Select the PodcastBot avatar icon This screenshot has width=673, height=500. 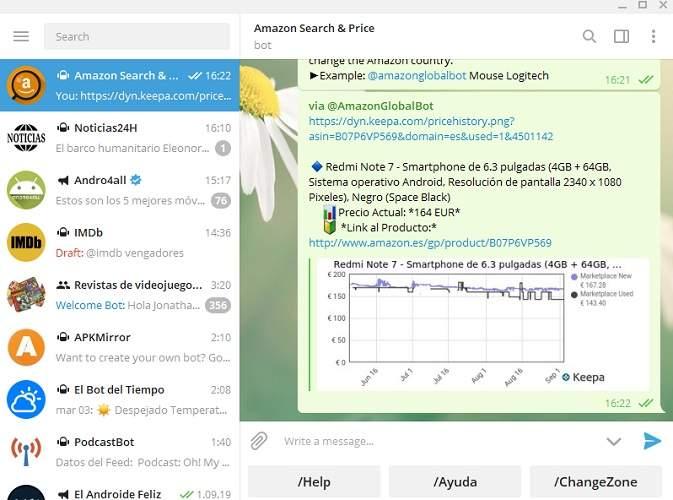(26, 451)
